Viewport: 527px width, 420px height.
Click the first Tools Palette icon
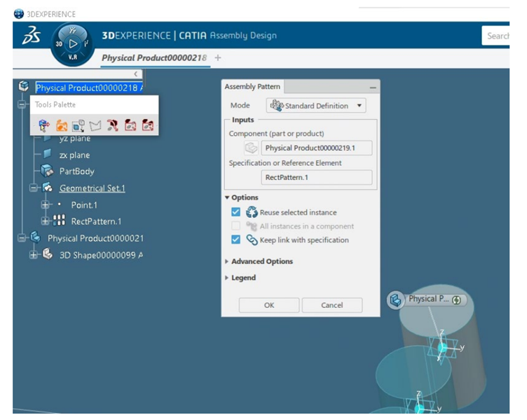click(44, 126)
